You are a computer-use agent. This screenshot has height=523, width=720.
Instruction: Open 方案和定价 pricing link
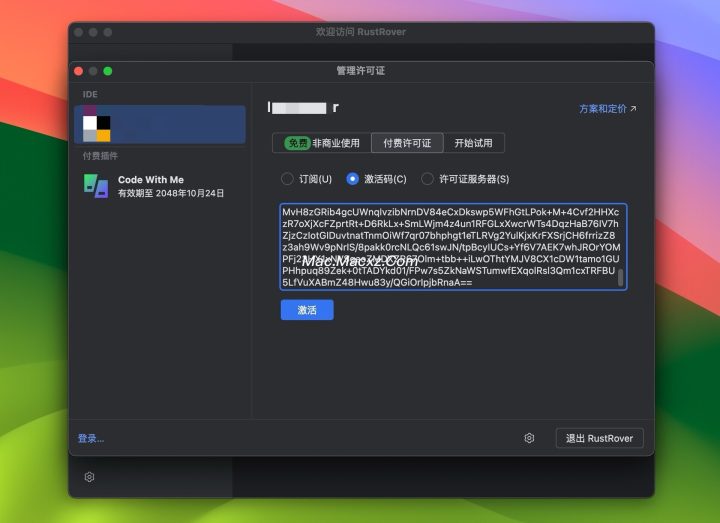(x=608, y=109)
